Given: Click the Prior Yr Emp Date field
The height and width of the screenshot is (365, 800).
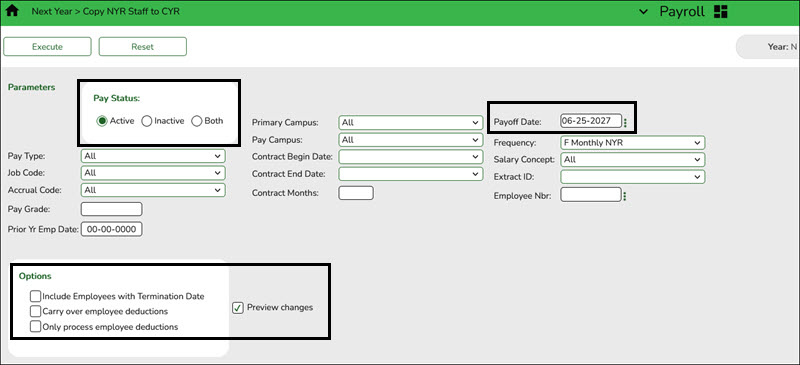Looking at the screenshot, I should click(x=112, y=230).
